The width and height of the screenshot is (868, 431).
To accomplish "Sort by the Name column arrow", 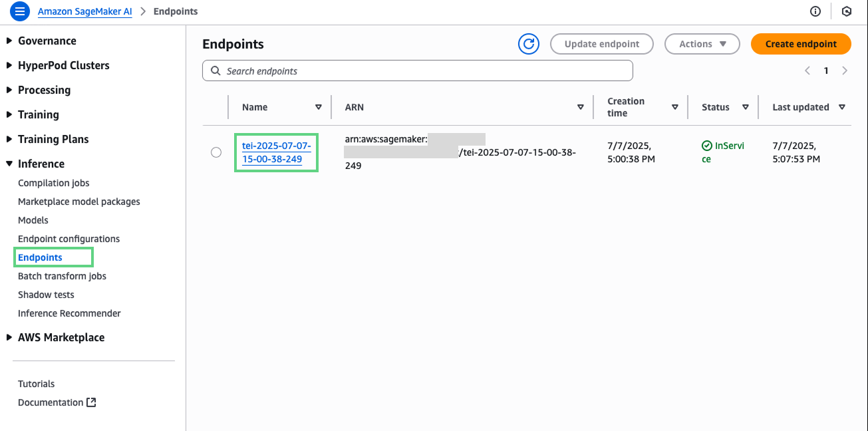I will pos(319,107).
